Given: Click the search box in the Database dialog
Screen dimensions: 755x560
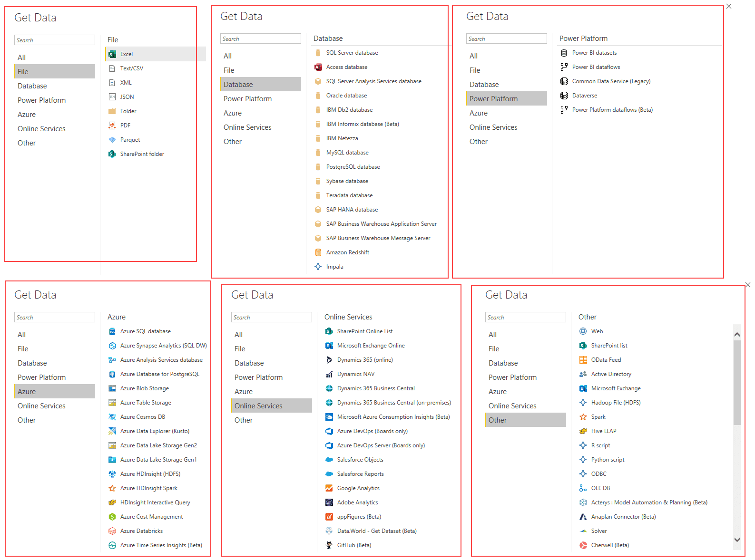Looking at the screenshot, I should (x=261, y=39).
